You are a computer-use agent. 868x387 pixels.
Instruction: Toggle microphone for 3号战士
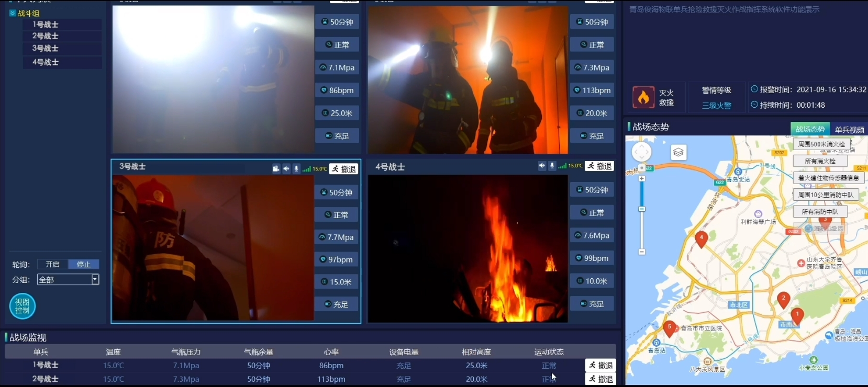click(x=296, y=168)
